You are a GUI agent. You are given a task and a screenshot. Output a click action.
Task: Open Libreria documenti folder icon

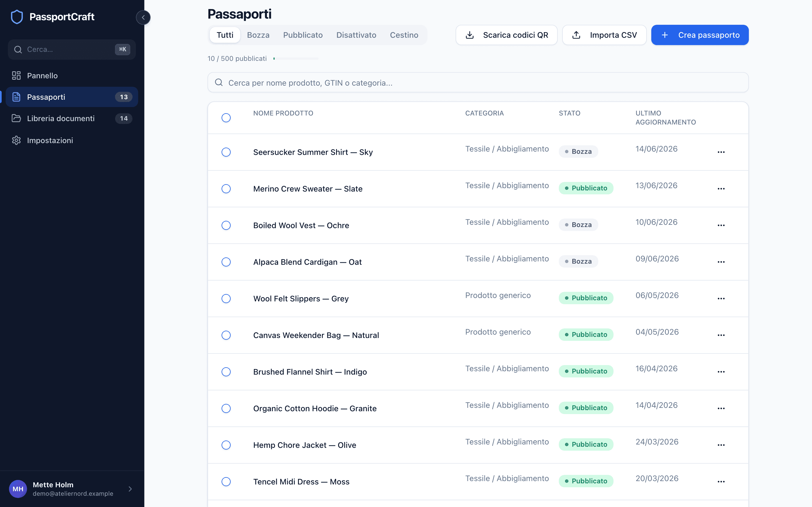coord(16,118)
